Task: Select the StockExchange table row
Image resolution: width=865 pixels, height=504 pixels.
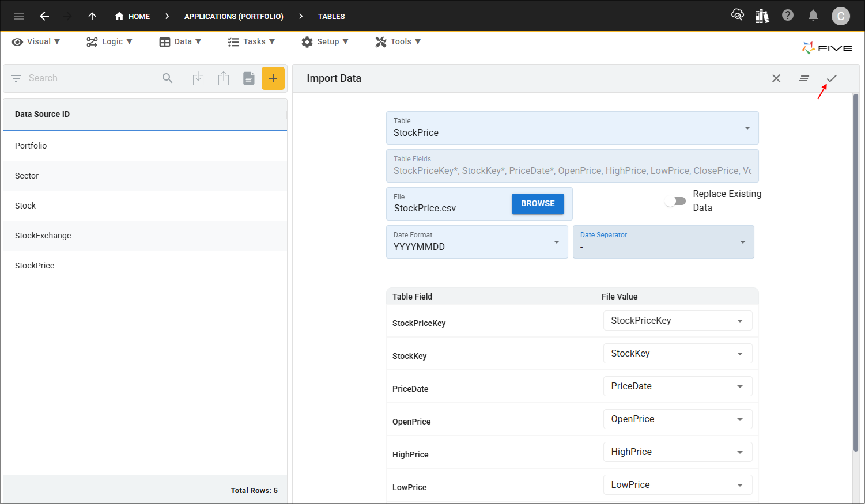Action: (145, 236)
